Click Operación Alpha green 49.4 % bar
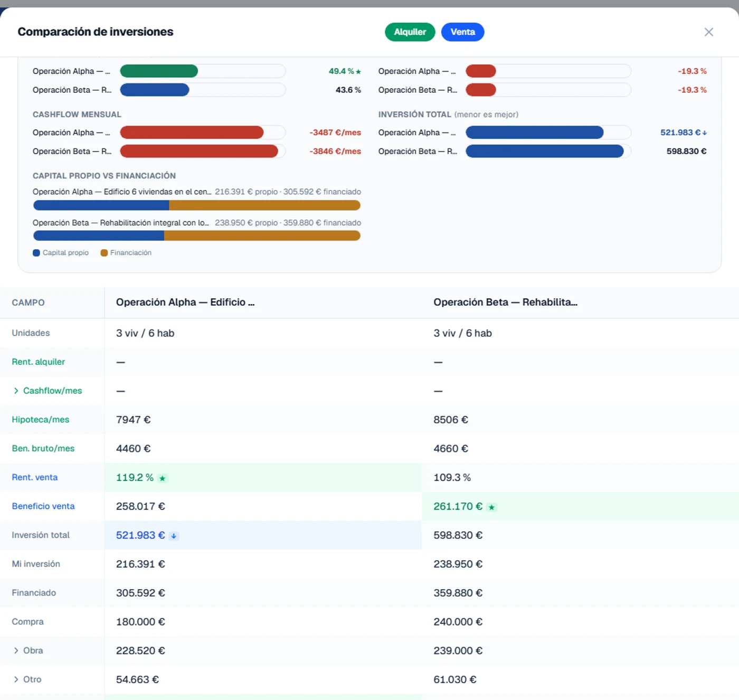Viewport: 739px width, 700px height. [159, 71]
